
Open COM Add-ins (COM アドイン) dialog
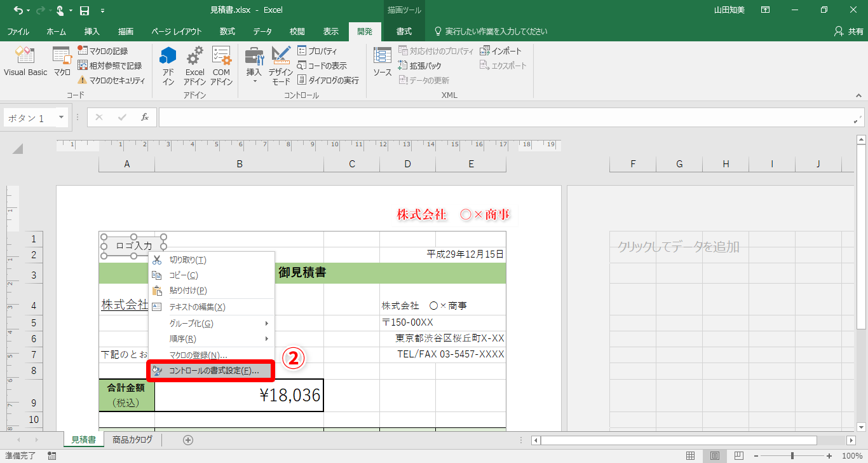(x=221, y=66)
